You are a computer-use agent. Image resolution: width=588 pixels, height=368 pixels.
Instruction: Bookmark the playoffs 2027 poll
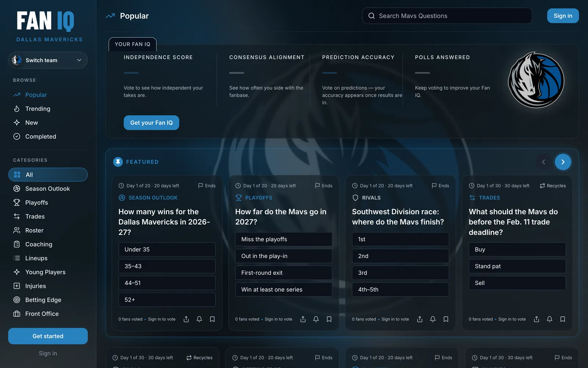329,319
